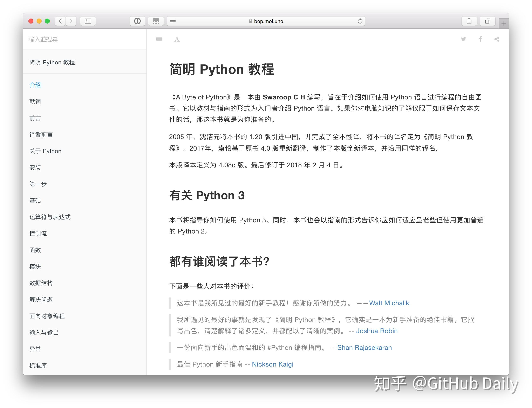The width and height of the screenshot is (532, 408).
Task: Select the 数据结构 chapter in the sidebar
Action: pyautogui.click(x=41, y=283)
